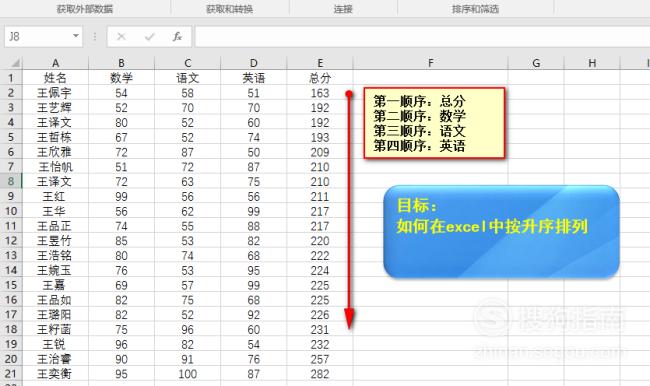Click total score cell 211
The height and width of the screenshot is (386, 650).
pyautogui.click(x=320, y=197)
